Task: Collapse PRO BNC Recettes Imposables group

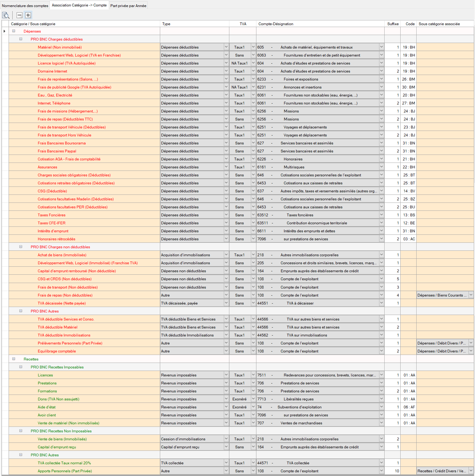Action: pos(21,367)
